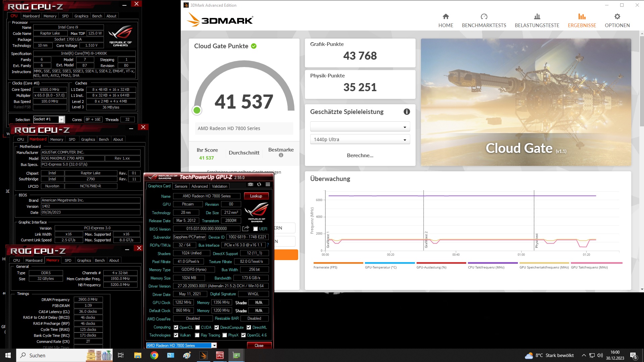The image size is (644, 362).
Task: Click the Cloud Gate benchmark thumbnail
Action: point(526,102)
